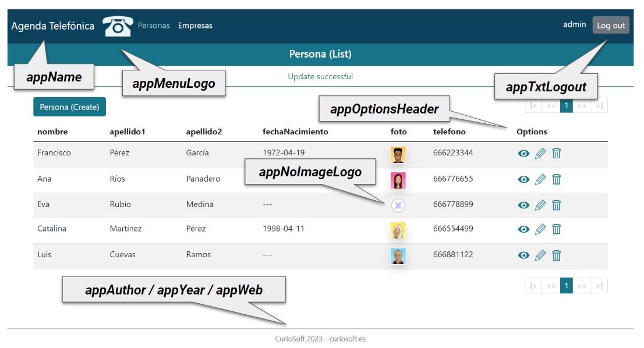Switch to the Empresas menu item

195,26
